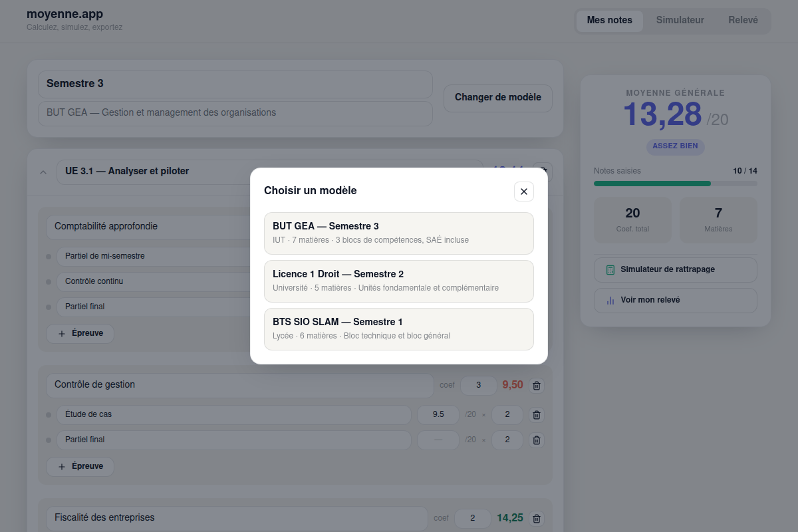The width and height of the screenshot is (798, 532).
Task: Open the Simulateur de rattrapage
Action: coord(676,270)
